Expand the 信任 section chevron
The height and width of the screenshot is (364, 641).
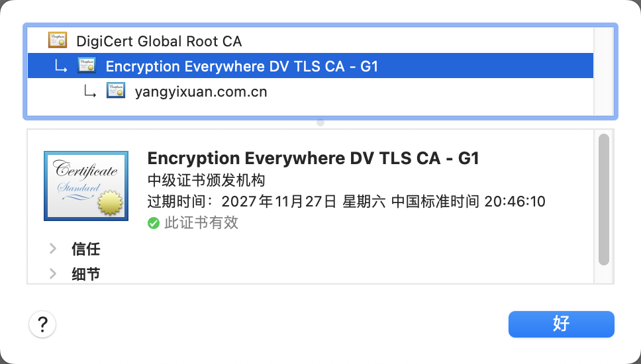[x=53, y=248]
